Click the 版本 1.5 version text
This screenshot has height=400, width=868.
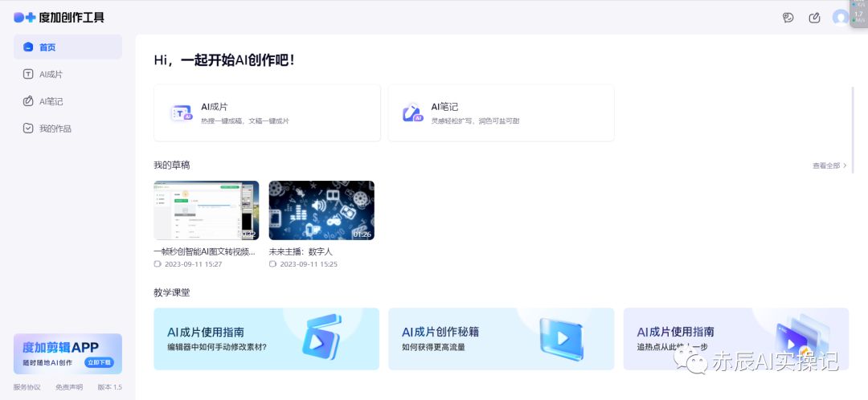(x=109, y=387)
